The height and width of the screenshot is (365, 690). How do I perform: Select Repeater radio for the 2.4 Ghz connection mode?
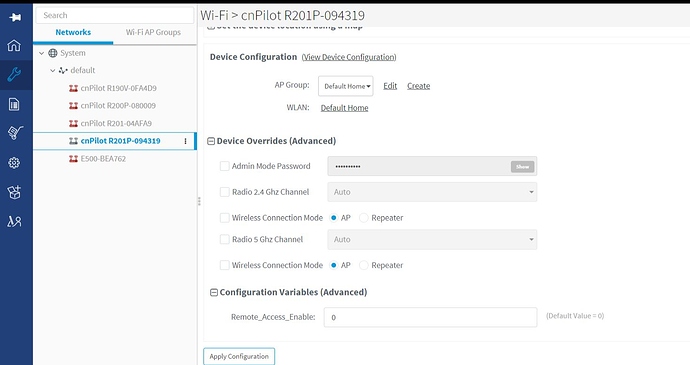coord(363,218)
